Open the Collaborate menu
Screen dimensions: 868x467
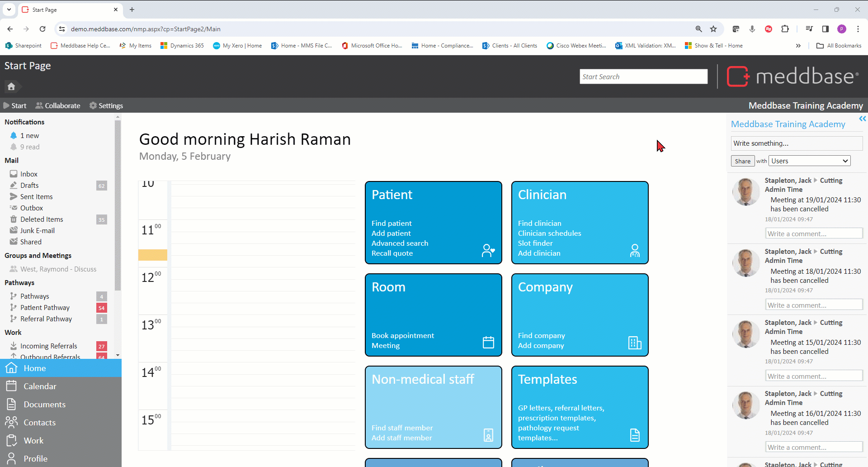click(x=58, y=105)
